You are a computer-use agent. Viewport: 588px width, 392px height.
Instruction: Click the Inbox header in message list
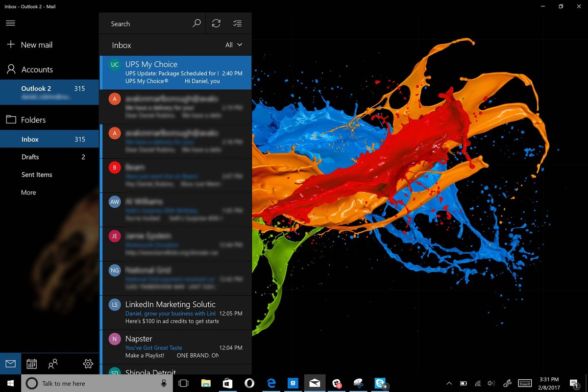[x=122, y=45]
